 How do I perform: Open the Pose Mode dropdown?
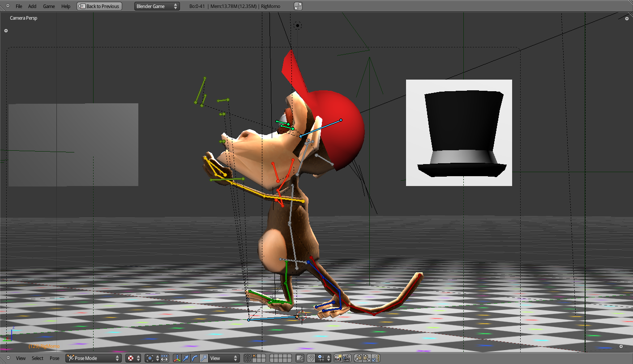point(93,358)
